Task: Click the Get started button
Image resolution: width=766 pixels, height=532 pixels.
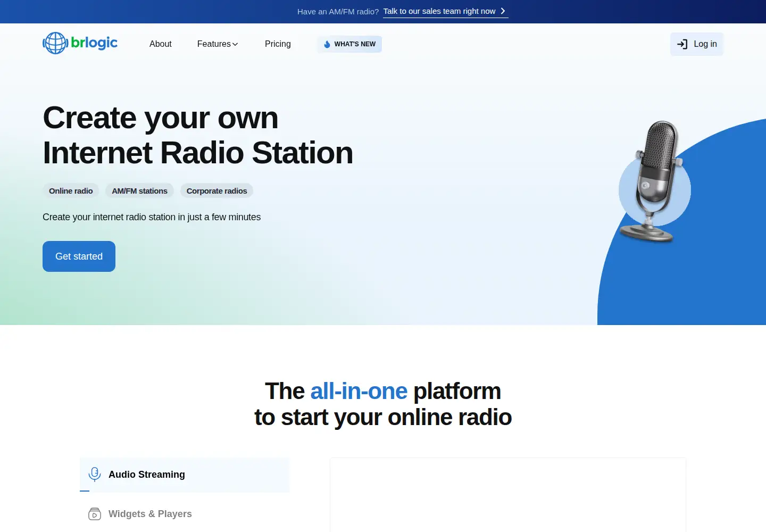Action: click(x=79, y=256)
